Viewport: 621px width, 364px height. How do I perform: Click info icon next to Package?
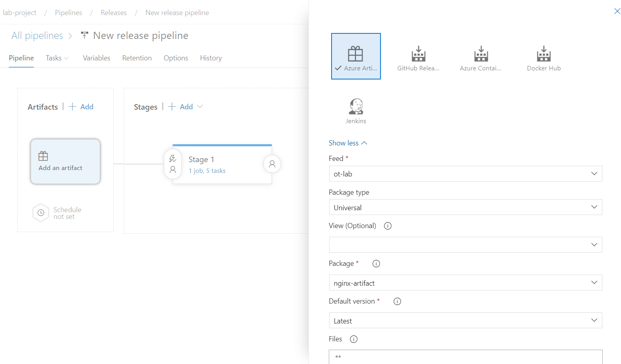pyautogui.click(x=376, y=263)
